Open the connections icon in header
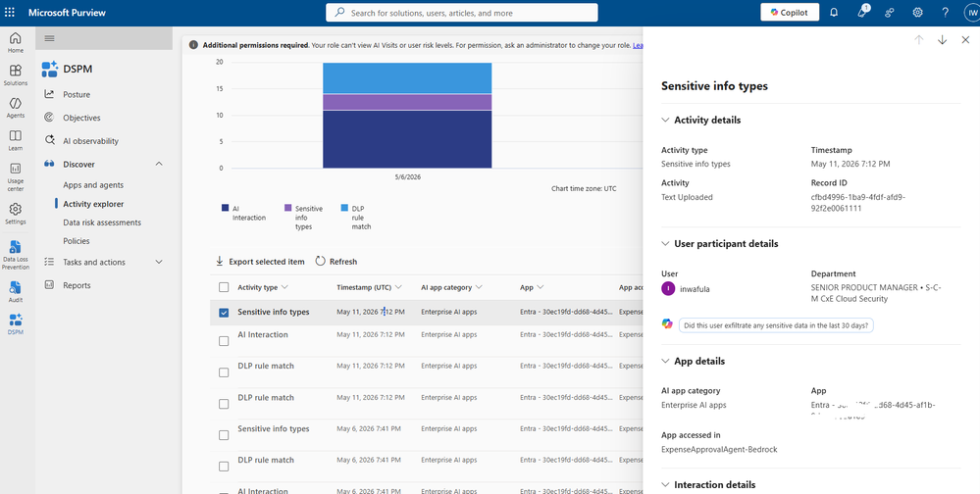The image size is (980, 494). (x=890, y=12)
